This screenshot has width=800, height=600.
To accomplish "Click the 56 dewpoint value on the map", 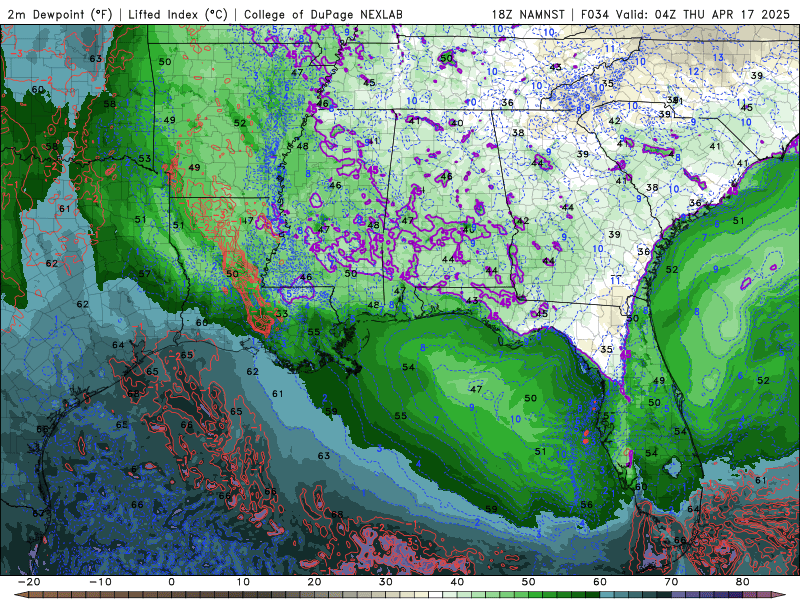I will (587, 505).
